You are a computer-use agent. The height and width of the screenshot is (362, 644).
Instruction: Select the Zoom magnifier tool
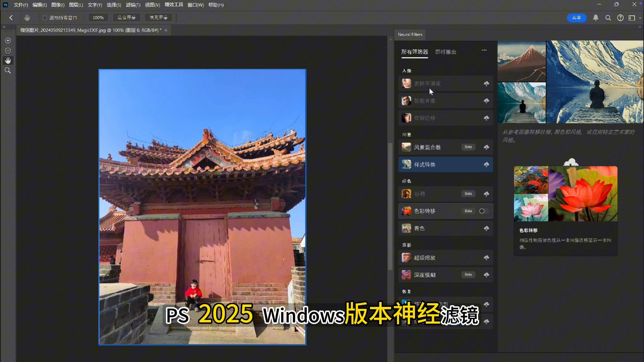click(x=8, y=71)
